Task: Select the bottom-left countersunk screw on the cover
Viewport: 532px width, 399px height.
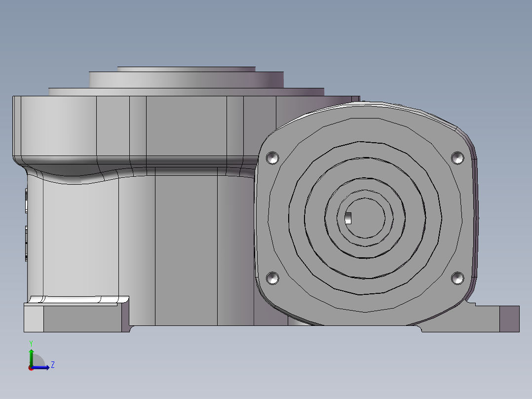Action: click(x=272, y=278)
